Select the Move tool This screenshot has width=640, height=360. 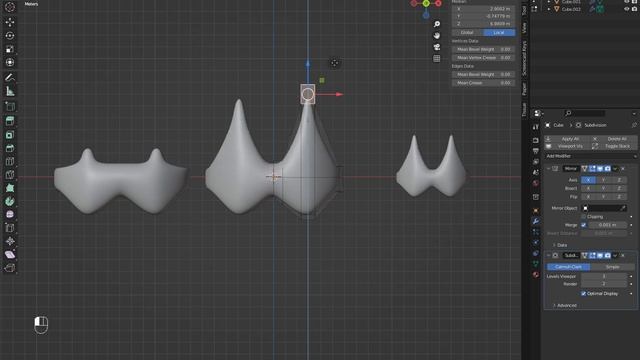tap(10, 22)
